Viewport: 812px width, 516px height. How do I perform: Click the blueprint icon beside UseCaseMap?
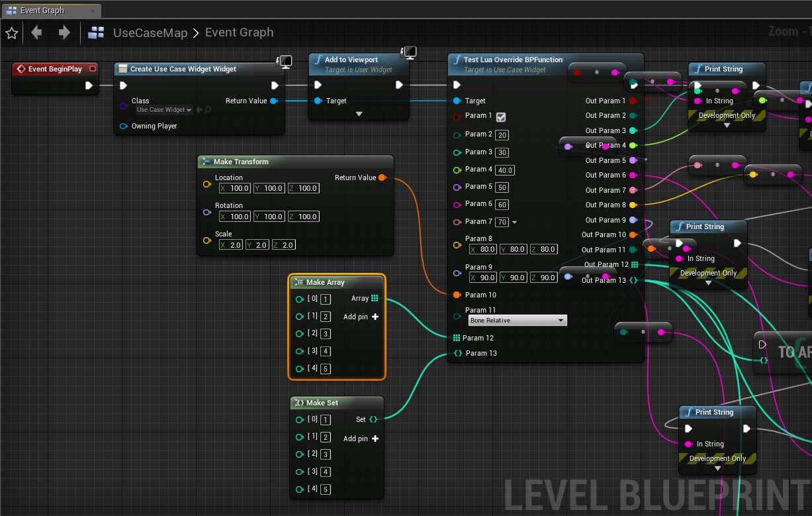pos(97,32)
